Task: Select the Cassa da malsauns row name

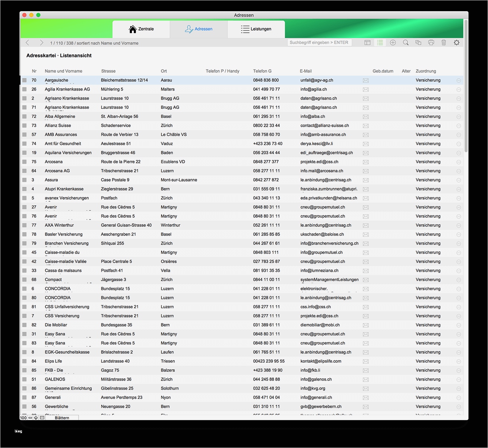Action: (x=63, y=271)
